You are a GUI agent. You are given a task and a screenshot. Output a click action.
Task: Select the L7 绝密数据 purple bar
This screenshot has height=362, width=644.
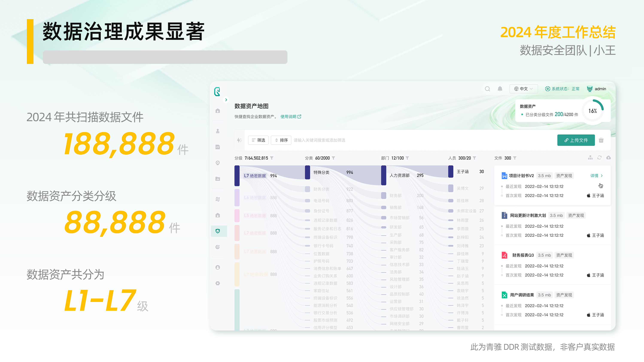(x=237, y=176)
